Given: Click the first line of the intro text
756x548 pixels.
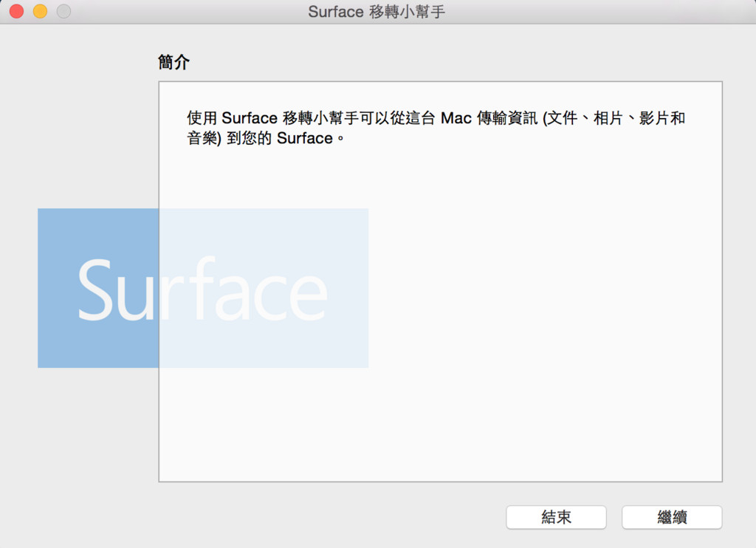Looking at the screenshot, I should (436, 118).
